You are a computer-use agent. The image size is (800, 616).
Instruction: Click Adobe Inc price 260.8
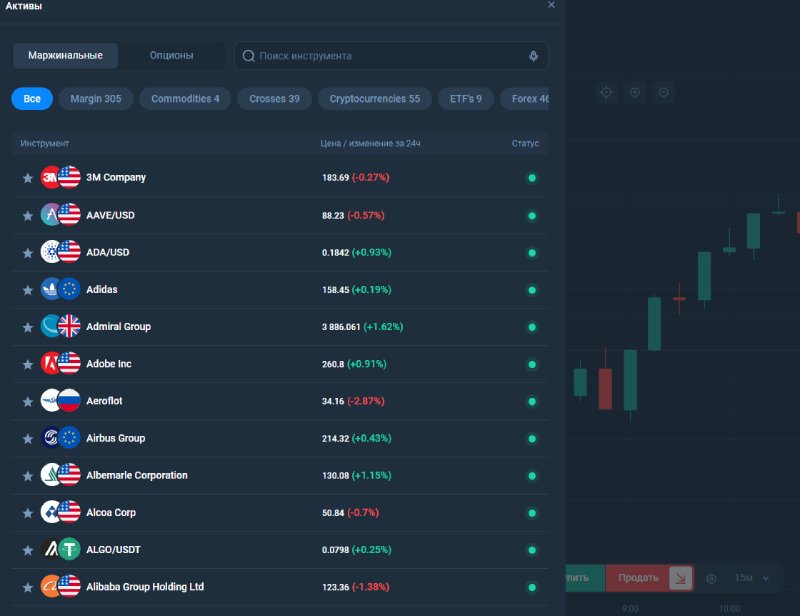(333, 364)
